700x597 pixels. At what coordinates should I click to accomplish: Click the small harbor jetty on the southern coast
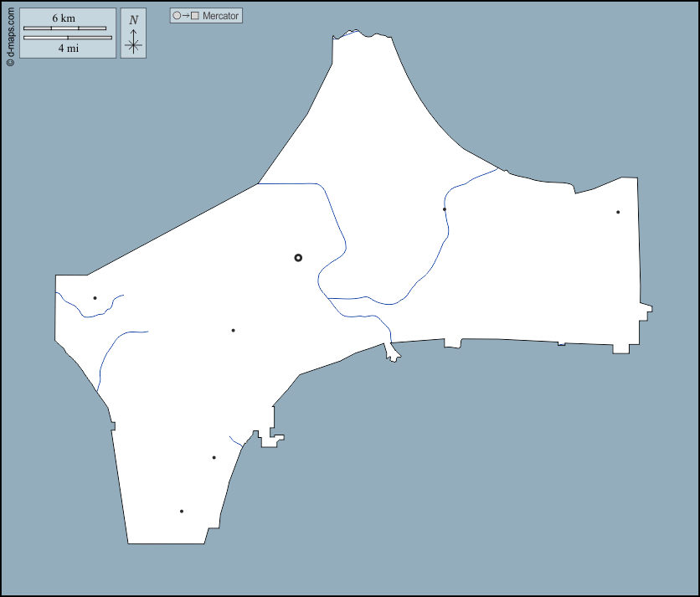pos(392,353)
